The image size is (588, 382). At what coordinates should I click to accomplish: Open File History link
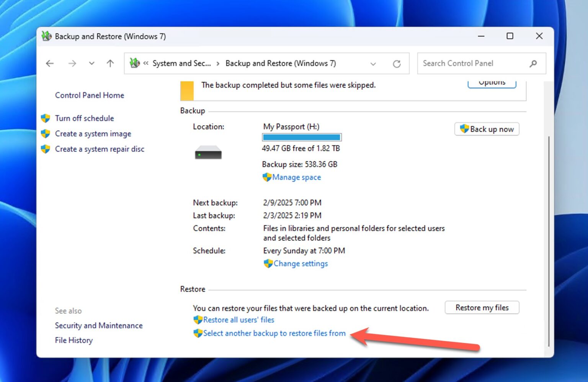click(74, 340)
